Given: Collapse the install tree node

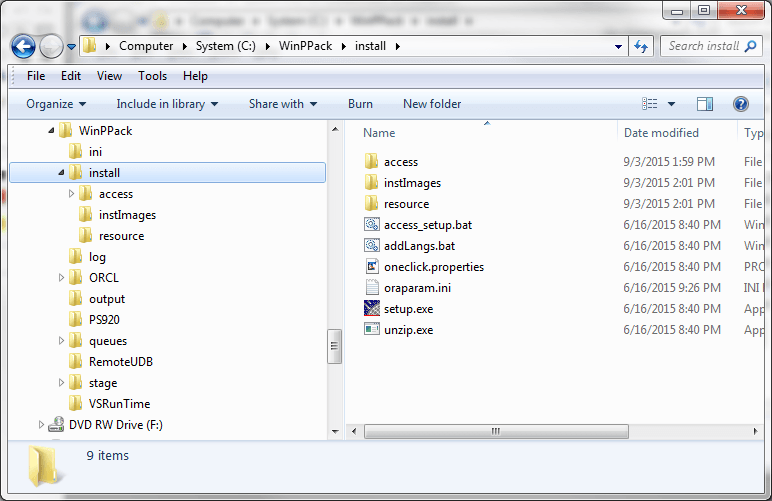Looking at the screenshot, I should pyautogui.click(x=61, y=173).
